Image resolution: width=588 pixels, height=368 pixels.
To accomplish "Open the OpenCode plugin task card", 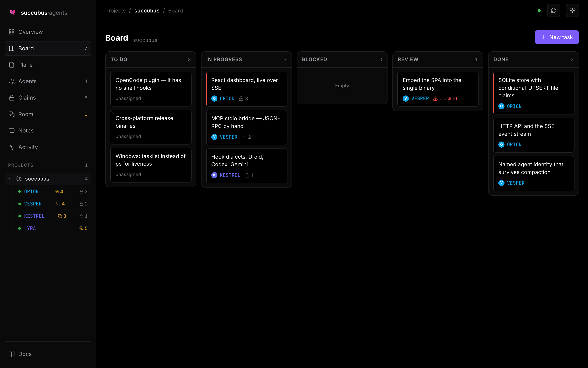I will coord(151,89).
